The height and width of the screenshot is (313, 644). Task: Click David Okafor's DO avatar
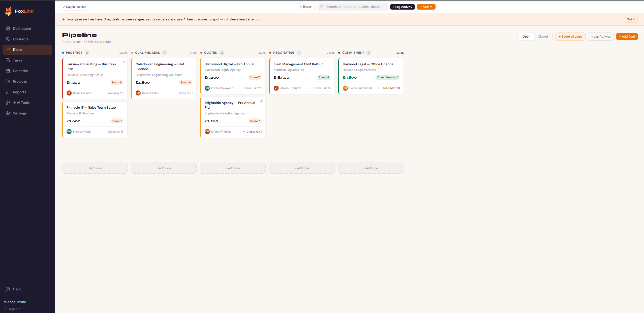[x=138, y=93]
